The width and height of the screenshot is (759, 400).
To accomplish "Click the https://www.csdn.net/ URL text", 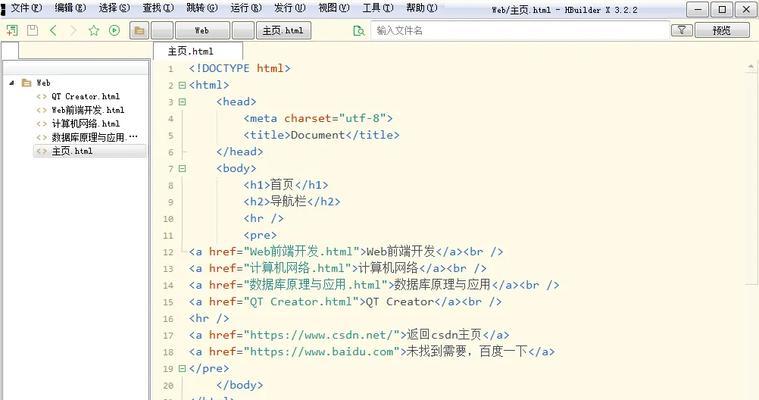I will click(x=321, y=335).
